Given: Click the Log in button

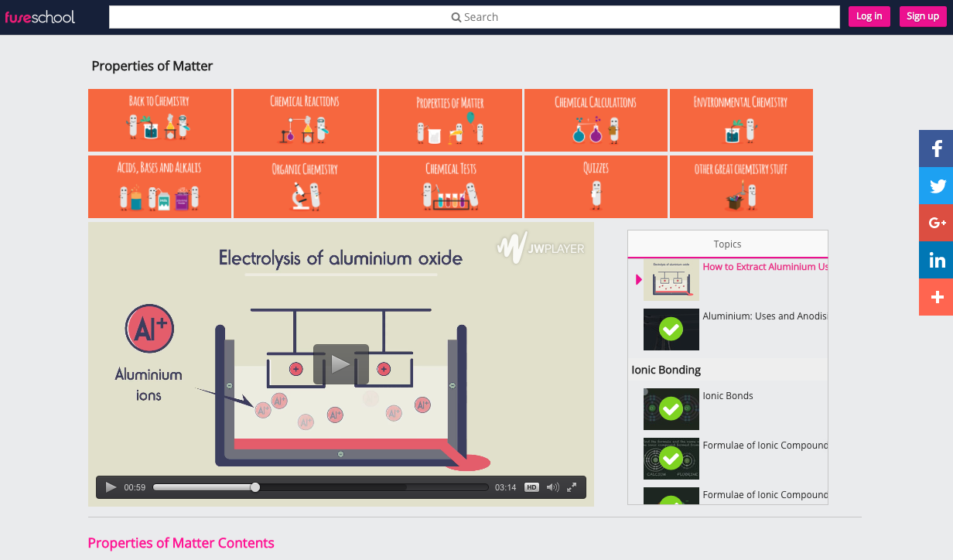Looking at the screenshot, I should pyautogui.click(x=869, y=15).
